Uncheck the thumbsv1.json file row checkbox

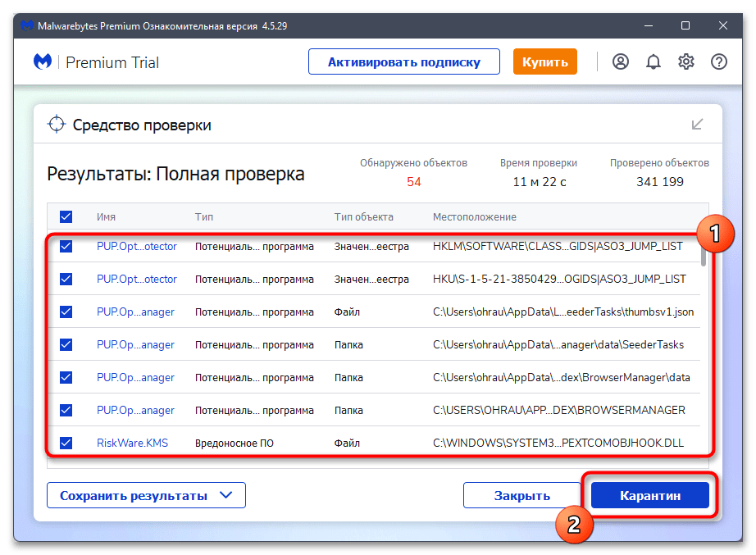(x=66, y=312)
